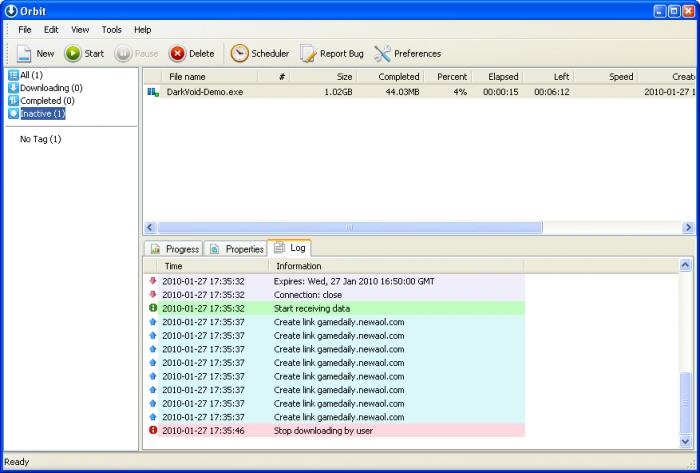Open the Edit menu
The height and width of the screenshot is (473, 700).
point(51,30)
